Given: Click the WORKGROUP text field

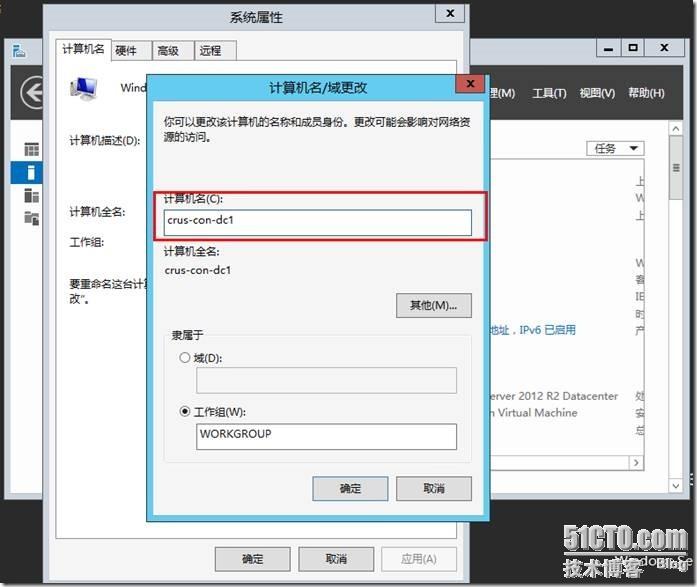Looking at the screenshot, I should click(x=326, y=436).
